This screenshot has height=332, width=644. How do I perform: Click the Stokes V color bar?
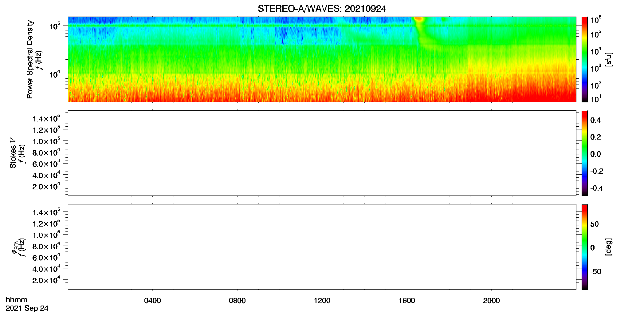point(584,153)
